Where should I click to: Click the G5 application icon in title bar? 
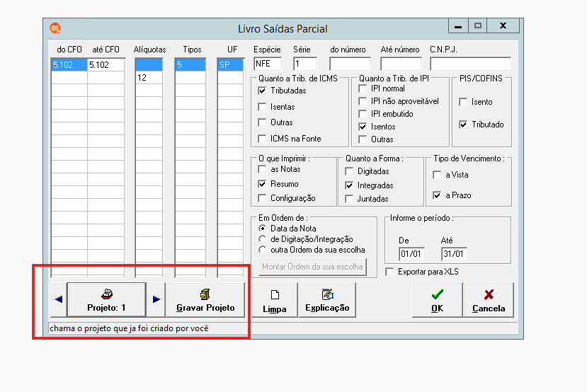tap(55, 28)
